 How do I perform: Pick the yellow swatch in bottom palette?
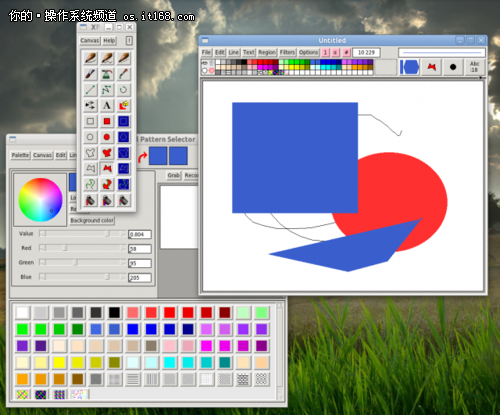pyautogui.click(x=59, y=363)
